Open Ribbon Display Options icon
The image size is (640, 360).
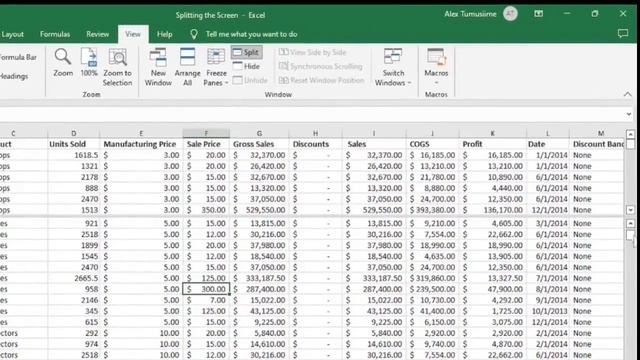[x=538, y=14]
